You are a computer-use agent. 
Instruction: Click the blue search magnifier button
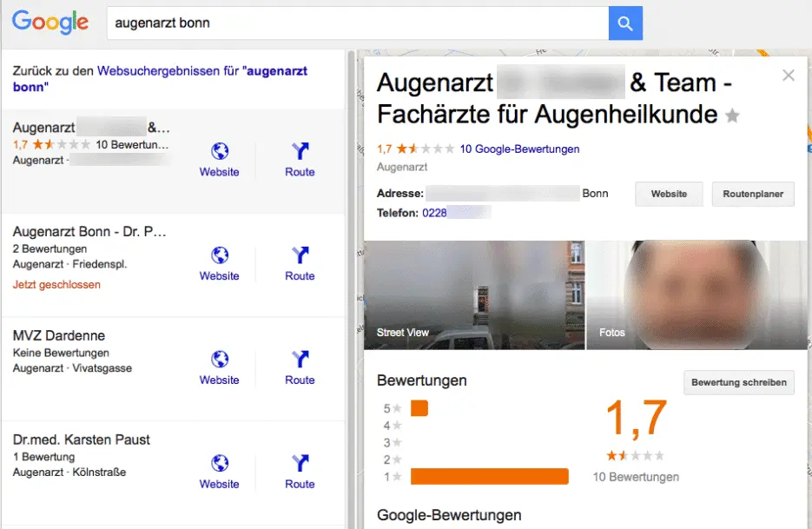tap(625, 23)
